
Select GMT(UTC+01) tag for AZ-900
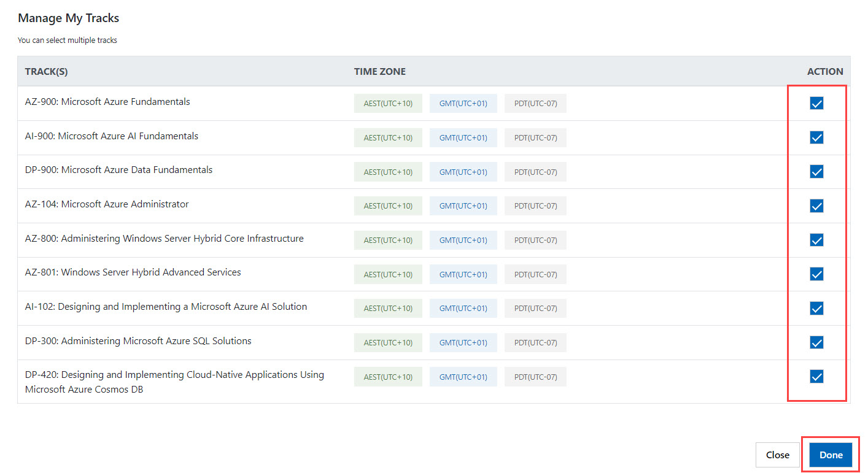tap(463, 103)
